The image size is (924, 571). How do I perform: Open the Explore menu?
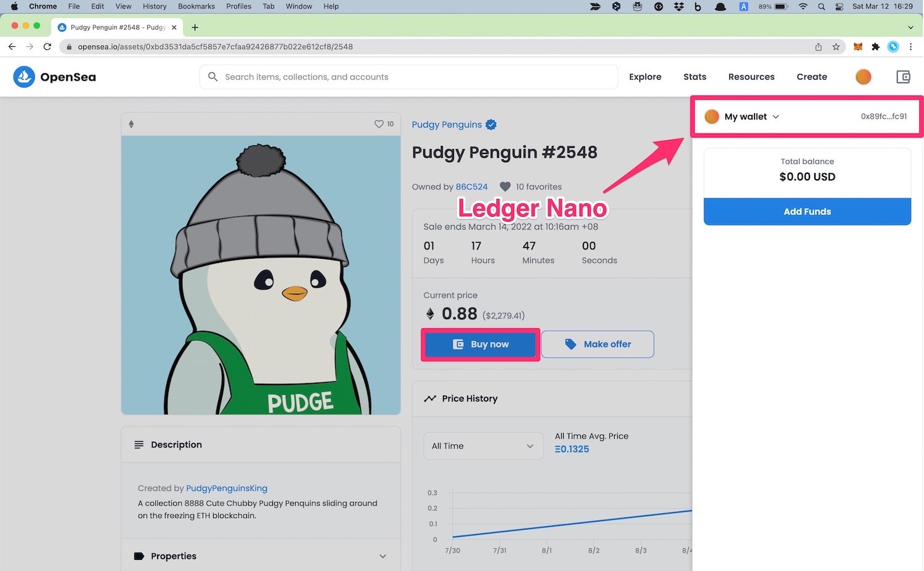pos(645,77)
